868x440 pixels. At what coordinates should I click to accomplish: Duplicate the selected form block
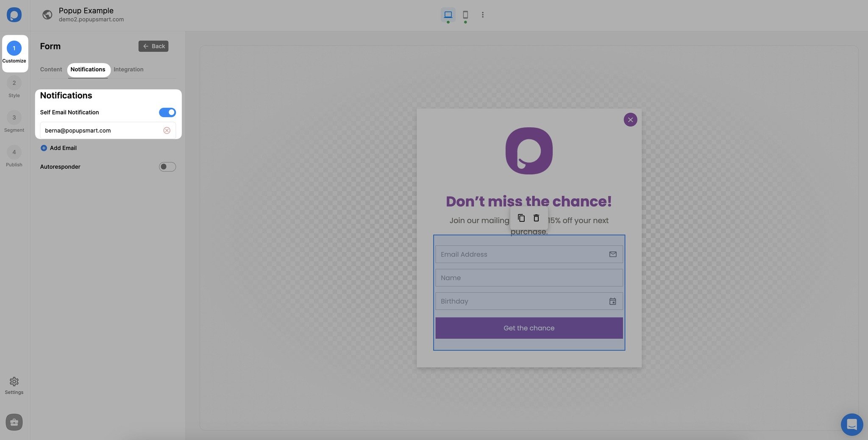(x=521, y=217)
